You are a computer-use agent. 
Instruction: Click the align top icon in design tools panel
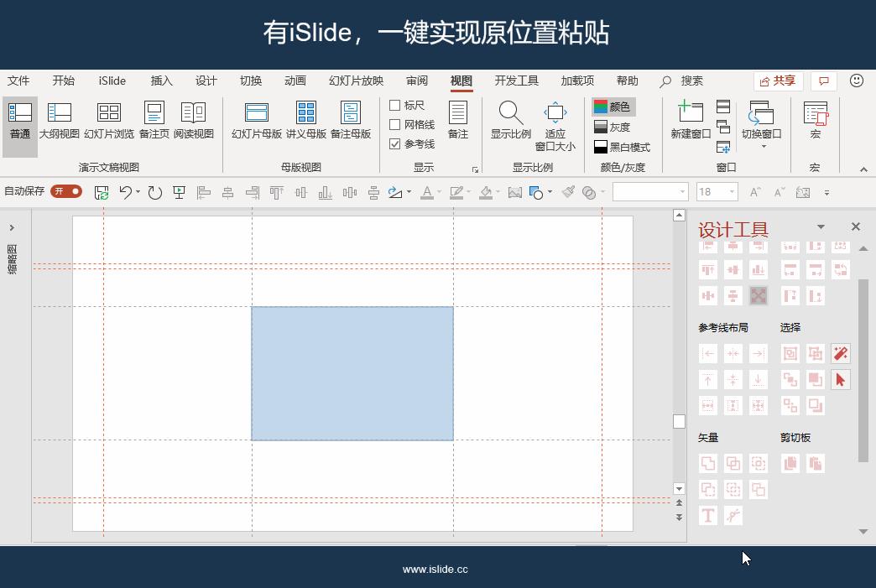tap(708, 270)
